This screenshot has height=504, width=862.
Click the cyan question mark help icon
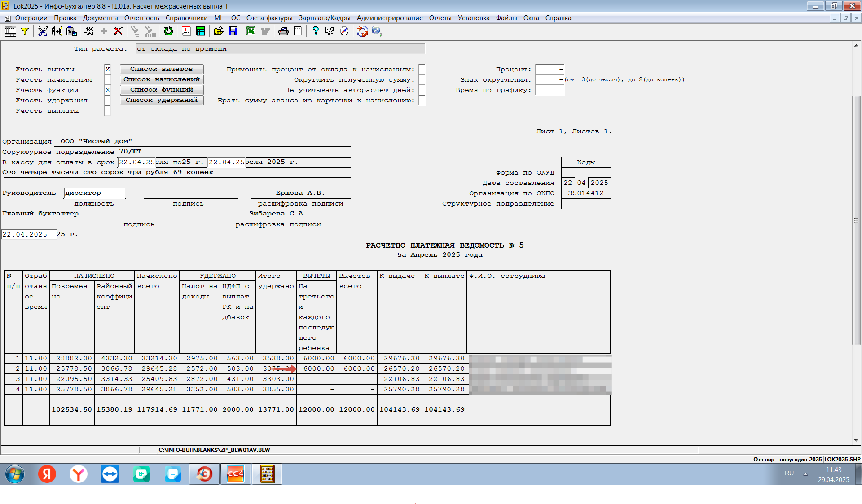point(316,31)
